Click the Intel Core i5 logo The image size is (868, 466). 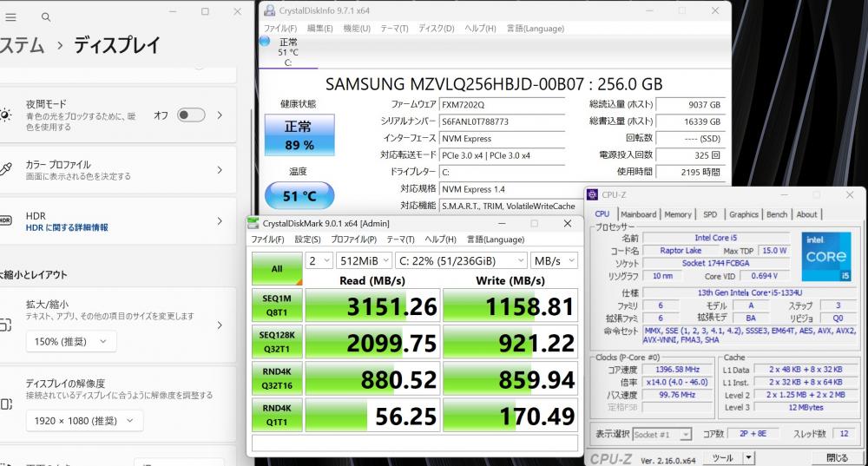826,256
